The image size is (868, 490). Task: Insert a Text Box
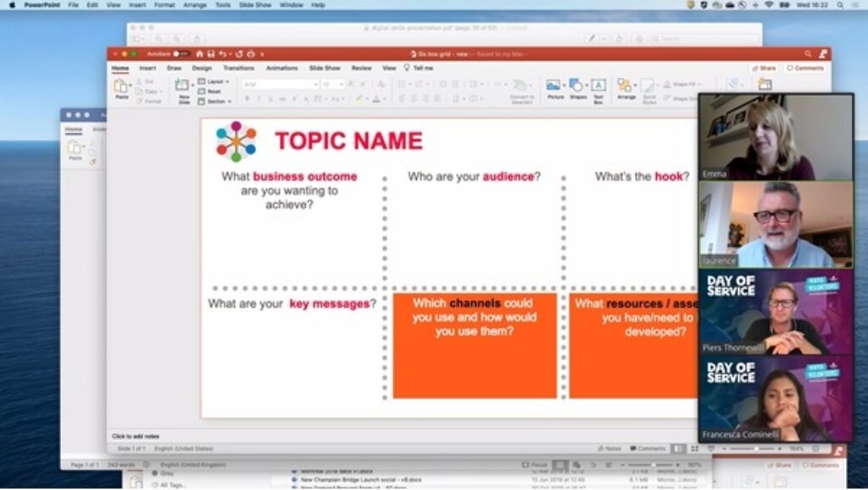(x=598, y=86)
